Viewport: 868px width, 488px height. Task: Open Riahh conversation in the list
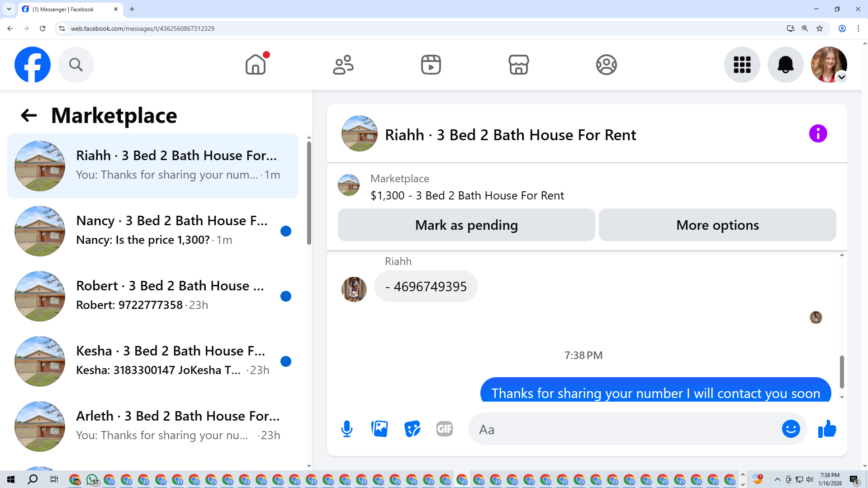153,166
